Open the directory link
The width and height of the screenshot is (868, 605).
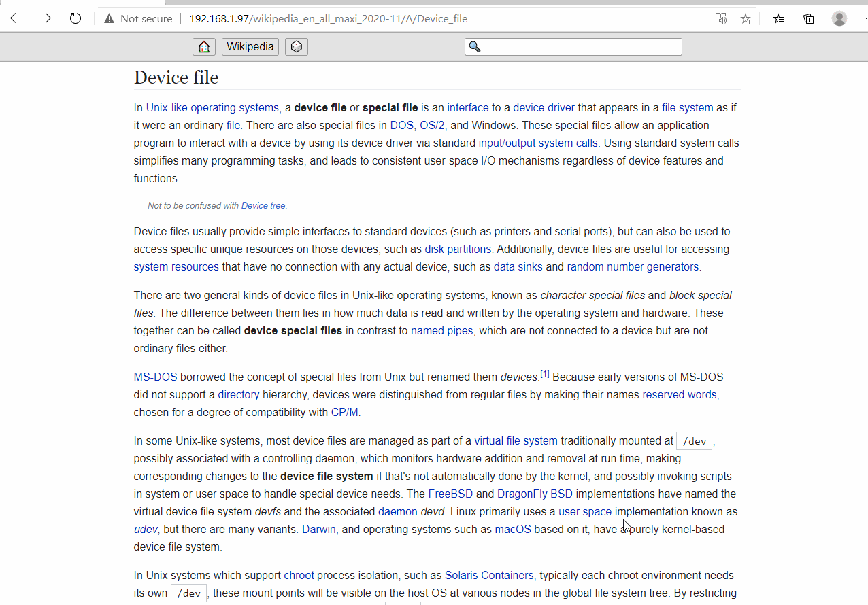click(x=239, y=394)
